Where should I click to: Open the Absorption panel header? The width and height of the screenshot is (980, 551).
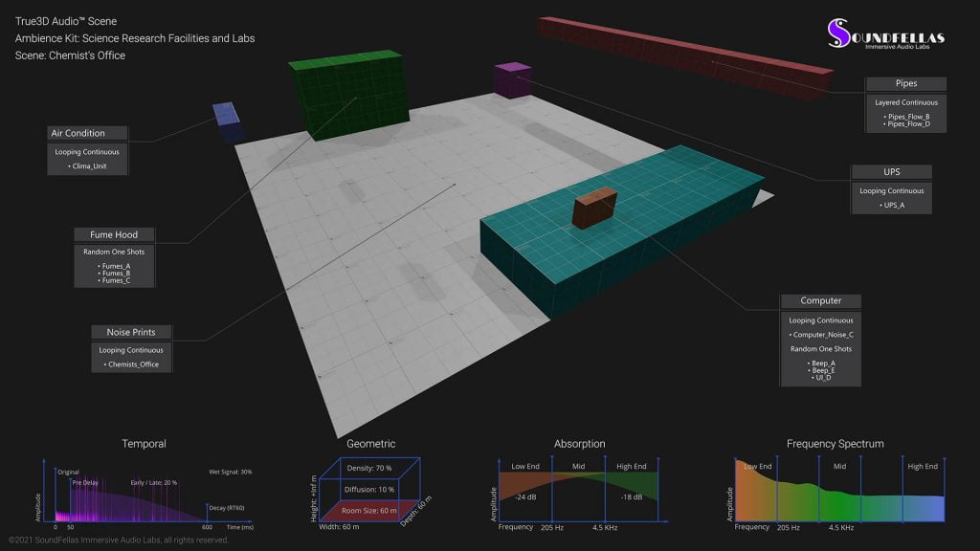click(579, 443)
